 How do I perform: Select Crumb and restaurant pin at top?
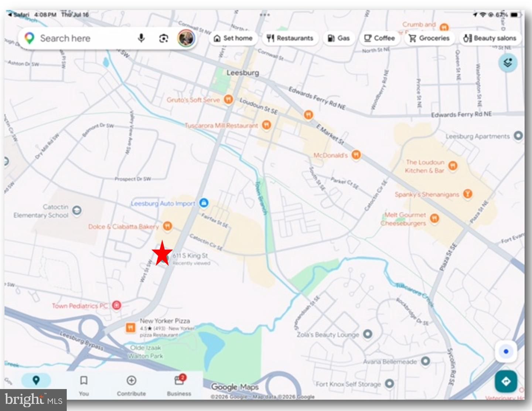444,27
